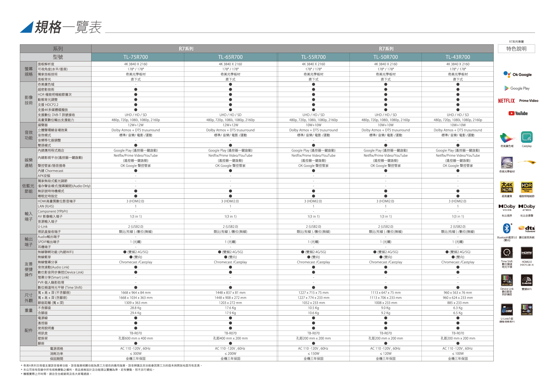
Task: Click the Dolby Atmos logo
Action: pos(527,207)
